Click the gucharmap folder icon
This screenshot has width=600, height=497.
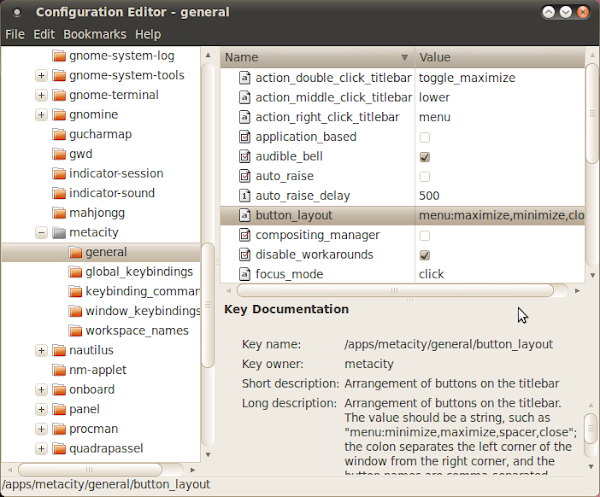click(59, 135)
